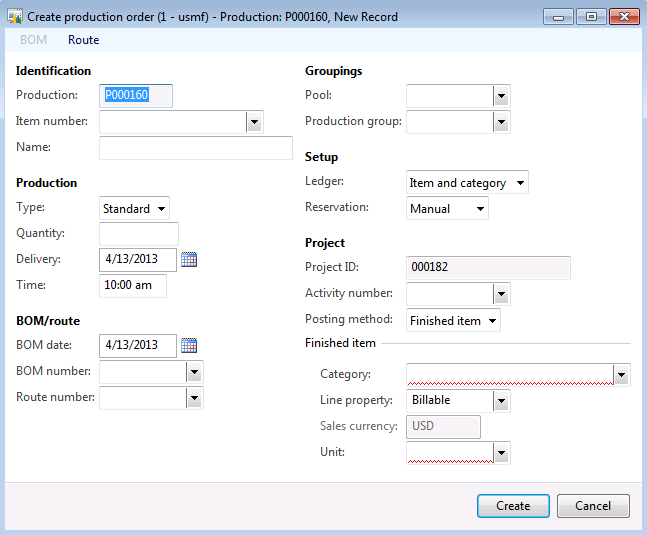Expand the Activity number dropdown
Screen dimensions: 647x535
tap(501, 294)
